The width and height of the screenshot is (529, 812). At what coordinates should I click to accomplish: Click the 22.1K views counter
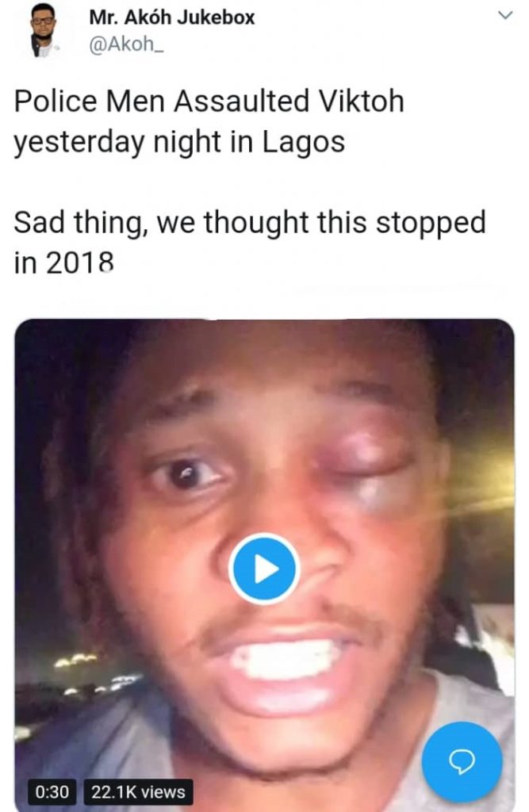pyautogui.click(x=138, y=792)
